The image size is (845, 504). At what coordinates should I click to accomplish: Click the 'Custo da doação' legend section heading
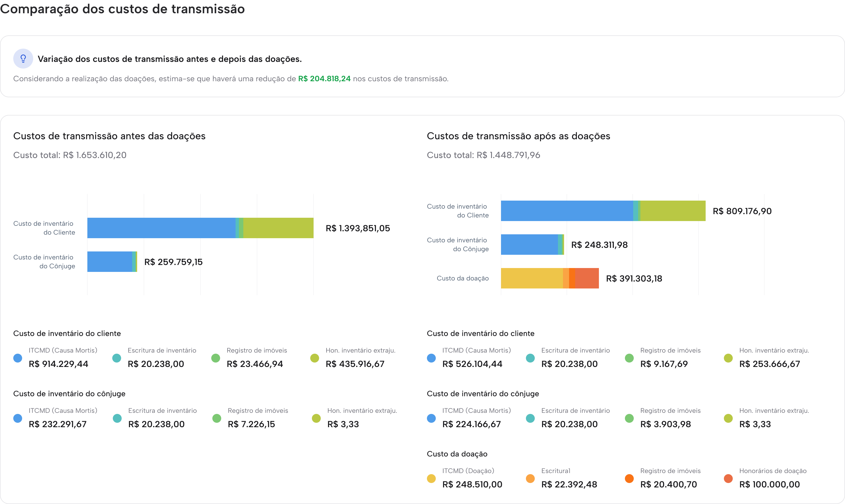(457, 454)
